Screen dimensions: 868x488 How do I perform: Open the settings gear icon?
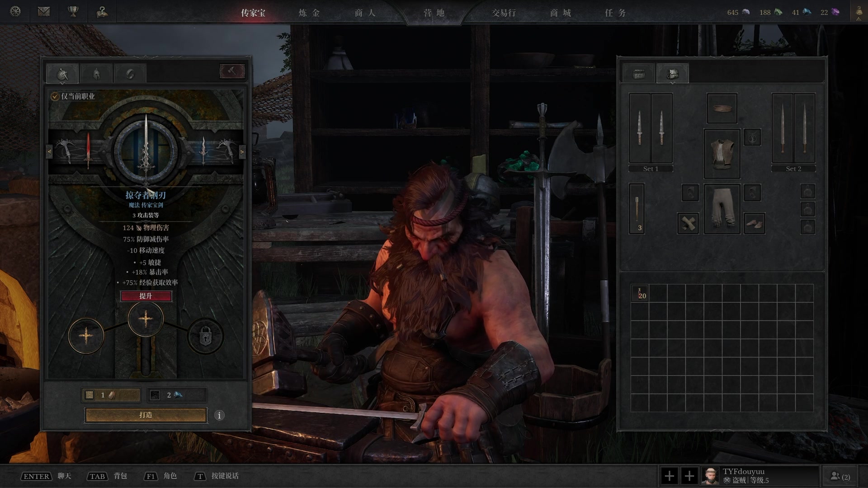(x=15, y=12)
